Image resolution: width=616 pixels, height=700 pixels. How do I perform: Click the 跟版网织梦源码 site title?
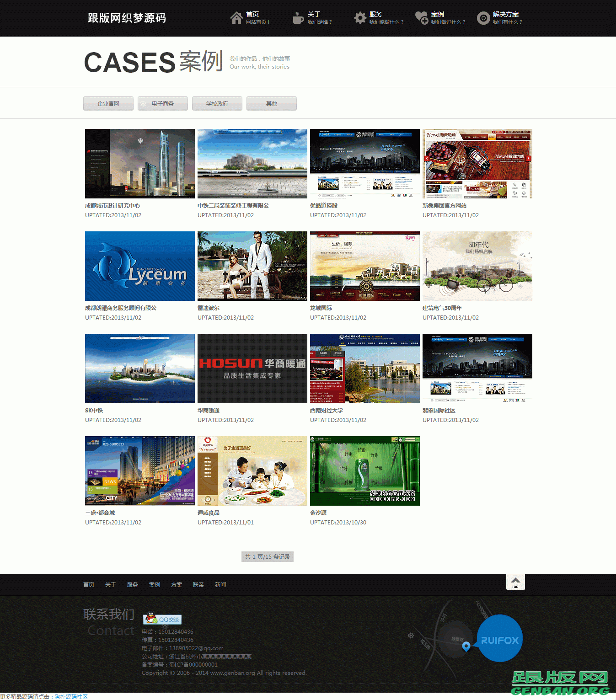click(125, 18)
